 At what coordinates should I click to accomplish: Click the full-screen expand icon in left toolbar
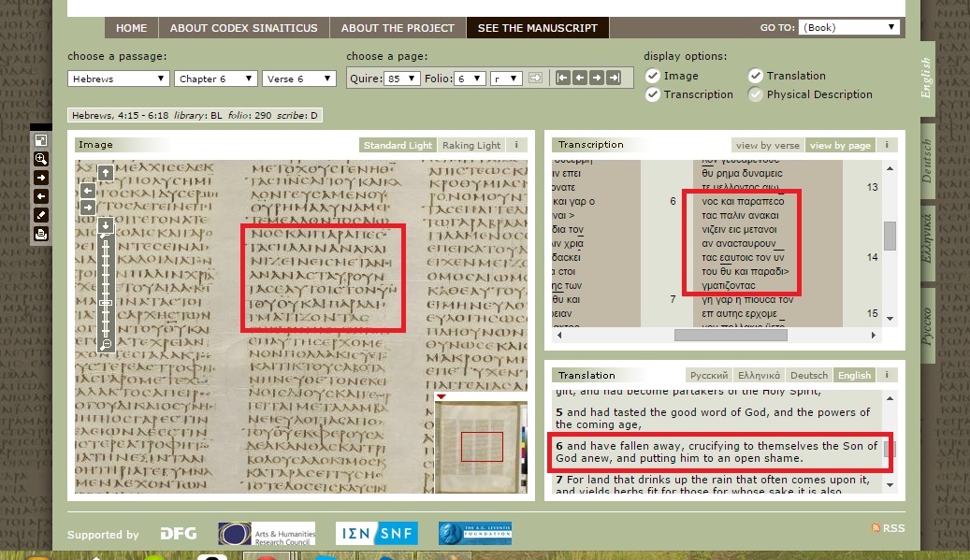[x=41, y=140]
